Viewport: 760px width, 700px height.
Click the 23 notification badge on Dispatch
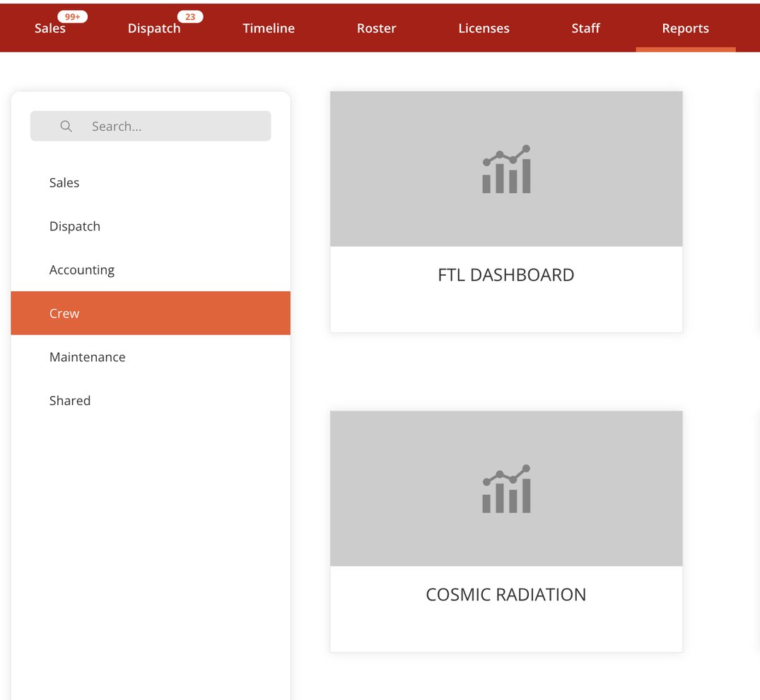click(x=190, y=17)
